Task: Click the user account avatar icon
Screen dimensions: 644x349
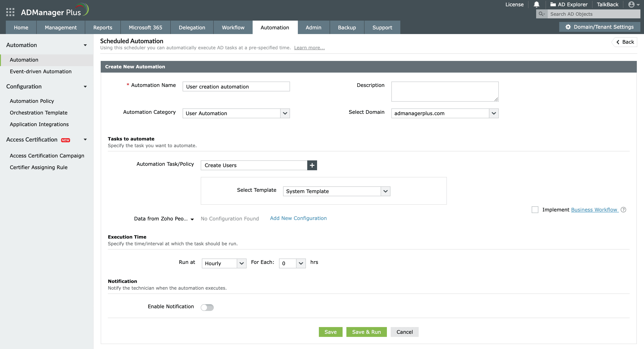Action: [x=631, y=4]
